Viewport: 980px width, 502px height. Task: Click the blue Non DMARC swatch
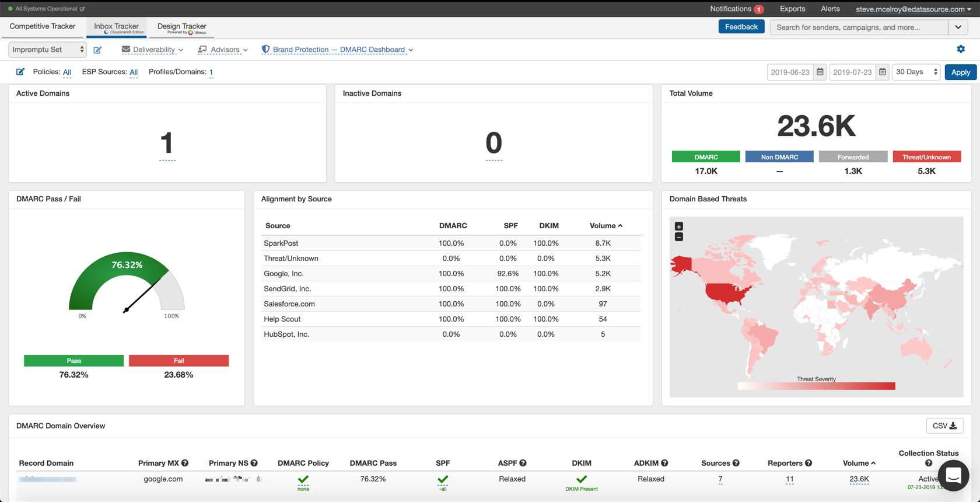[779, 157]
